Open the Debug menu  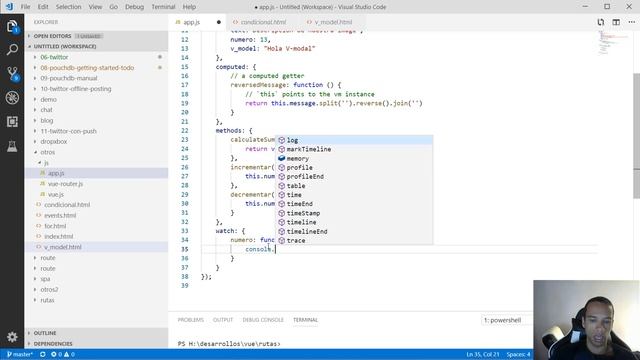(134, 7)
